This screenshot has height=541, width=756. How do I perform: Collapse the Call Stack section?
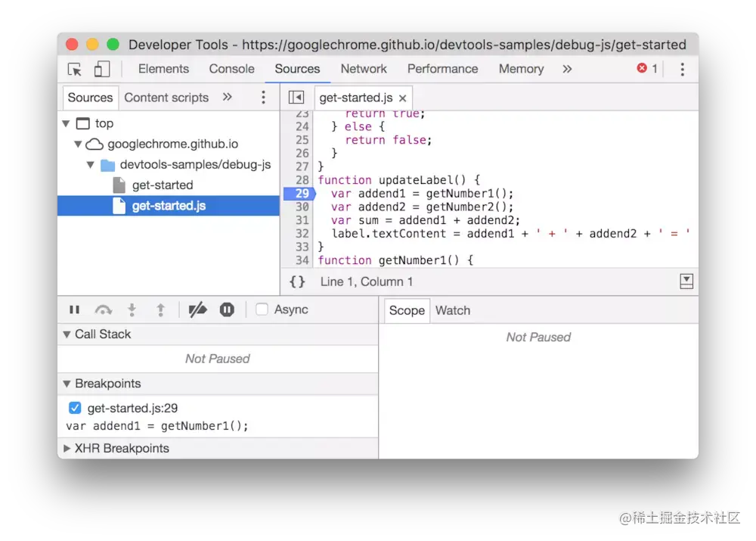coord(67,334)
